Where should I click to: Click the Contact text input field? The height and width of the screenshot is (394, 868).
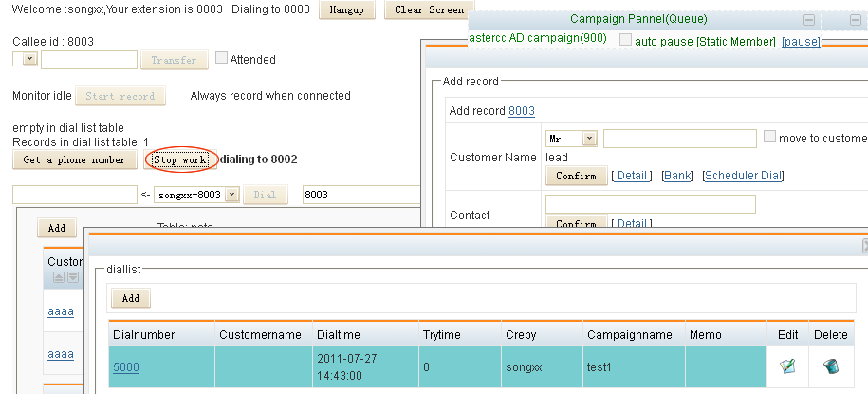pyautogui.click(x=650, y=204)
